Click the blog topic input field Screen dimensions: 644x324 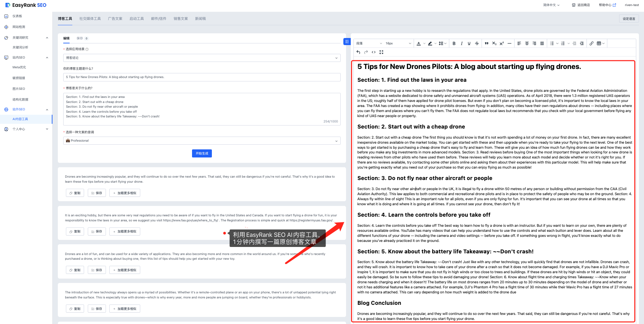pos(202,77)
